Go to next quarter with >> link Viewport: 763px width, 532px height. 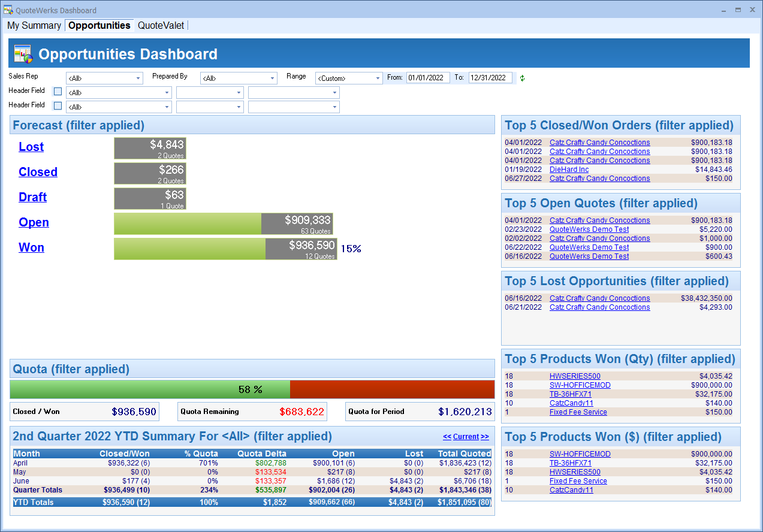[x=485, y=437]
